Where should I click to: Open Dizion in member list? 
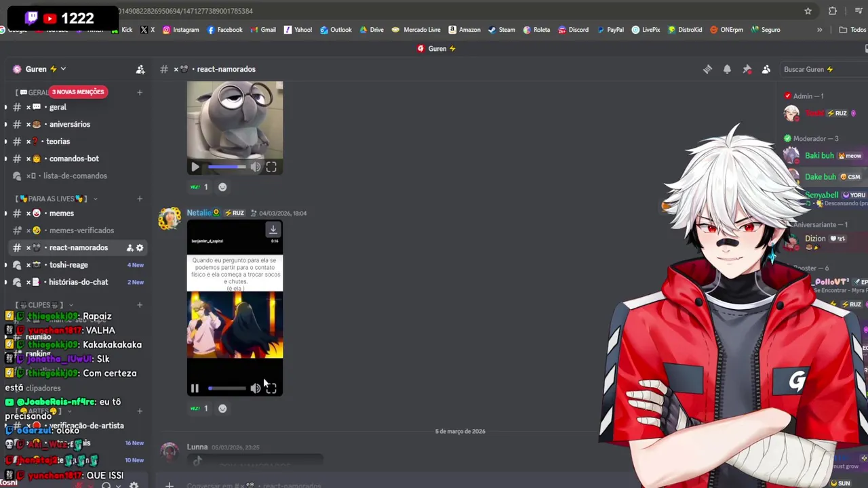tap(815, 239)
